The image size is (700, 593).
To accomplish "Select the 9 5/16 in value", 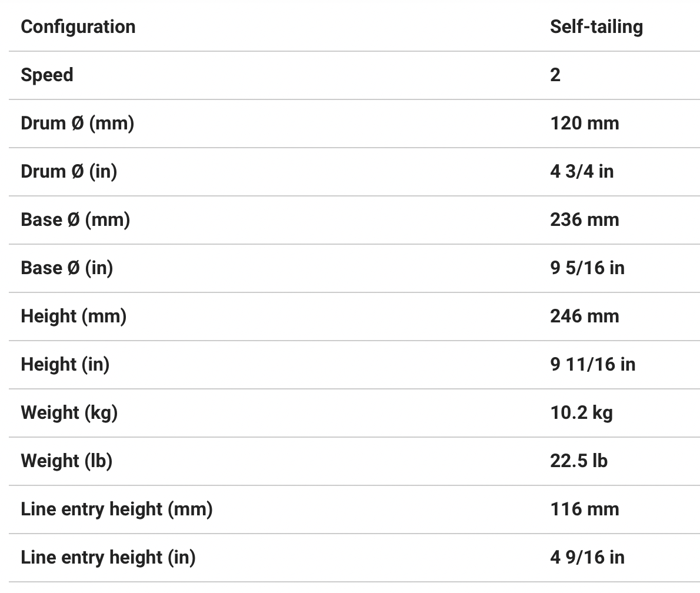I will click(587, 268).
